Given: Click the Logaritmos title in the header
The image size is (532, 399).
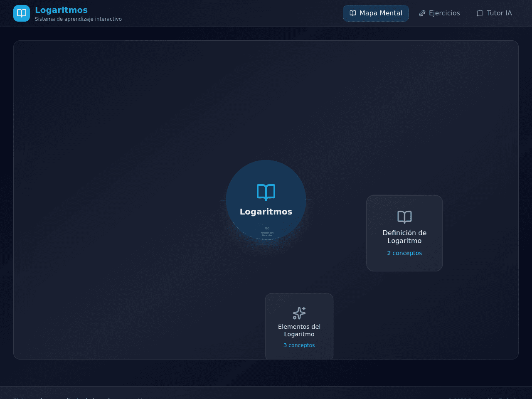Looking at the screenshot, I should [61, 10].
